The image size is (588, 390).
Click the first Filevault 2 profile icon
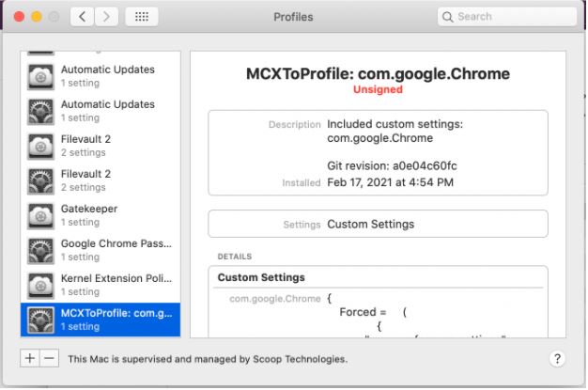(40, 146)
